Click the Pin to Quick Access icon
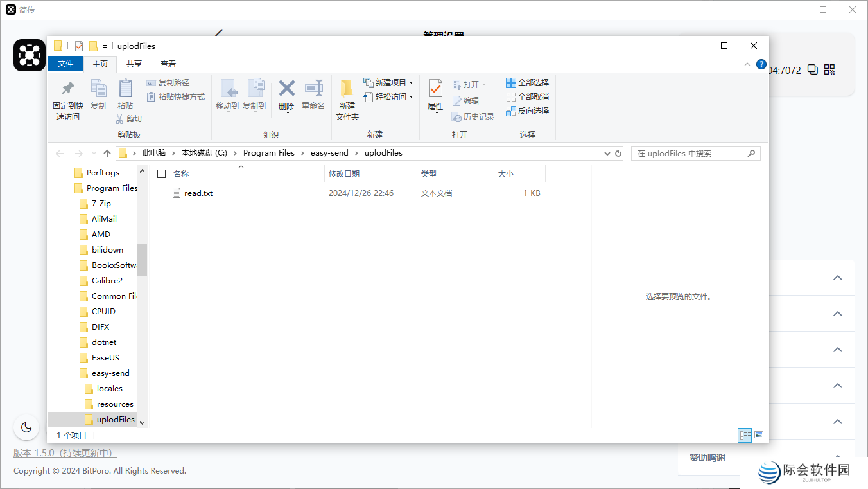Image resolution: width=868 pixels, height=489 pixels. (67, 90)
